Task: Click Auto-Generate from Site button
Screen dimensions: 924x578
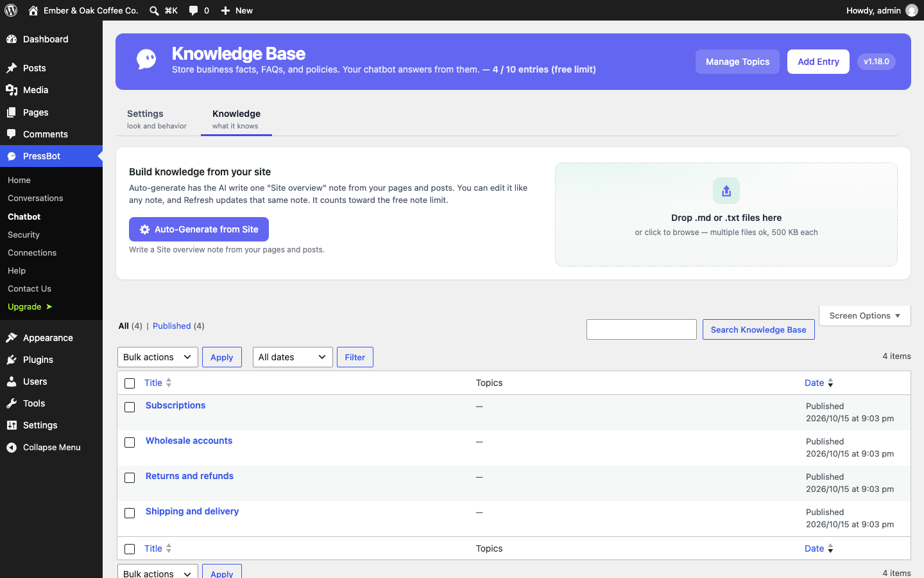Action: (x=199, y=229)
